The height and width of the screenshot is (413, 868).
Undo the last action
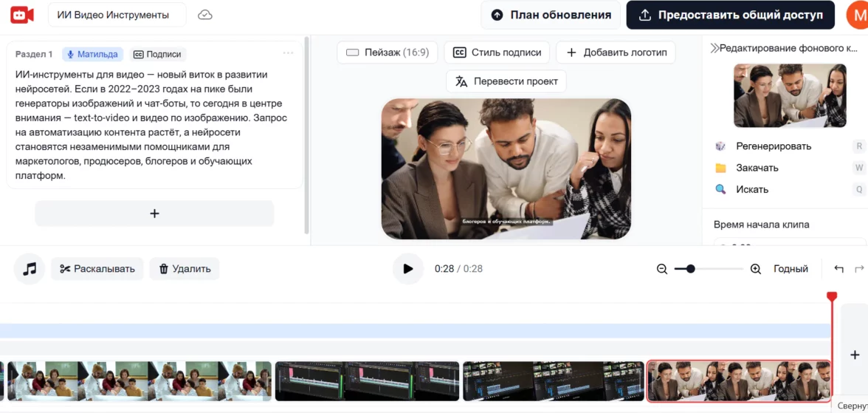[838, 269]
